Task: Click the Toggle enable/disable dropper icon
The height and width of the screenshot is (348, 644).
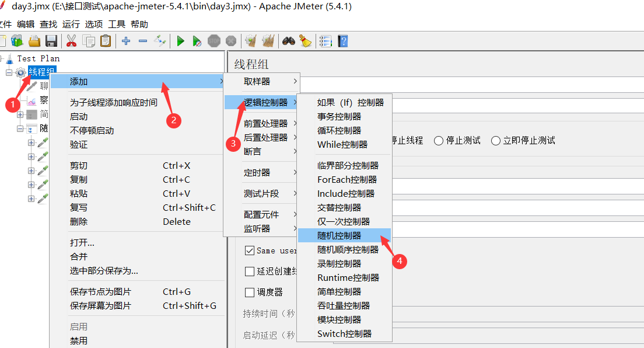Action: coord(160,41)
